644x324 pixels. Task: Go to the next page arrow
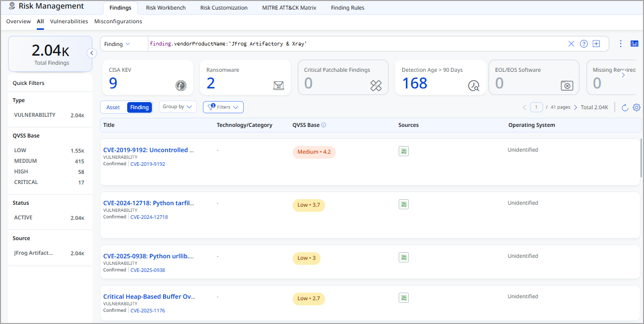(x=575, y=107)
